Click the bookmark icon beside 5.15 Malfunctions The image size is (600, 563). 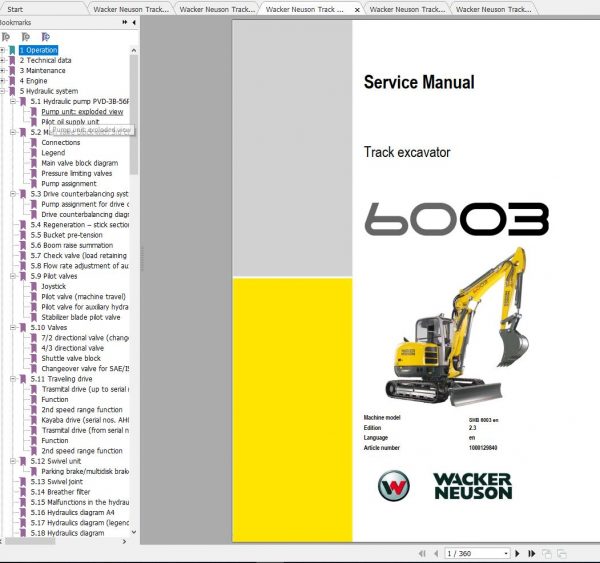(23, 503)
